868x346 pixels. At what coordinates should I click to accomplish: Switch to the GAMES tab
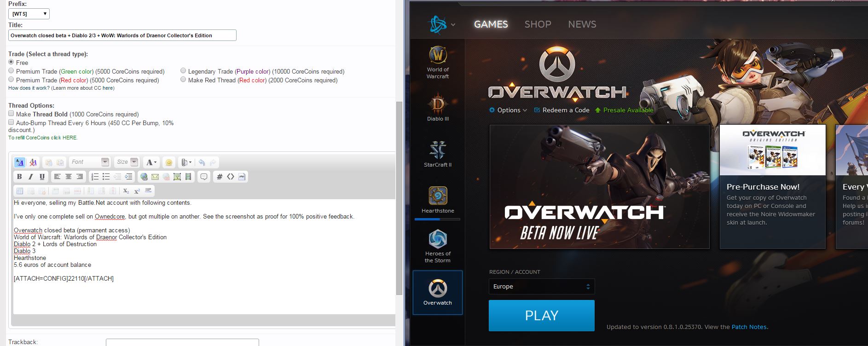tap(491, 24)
